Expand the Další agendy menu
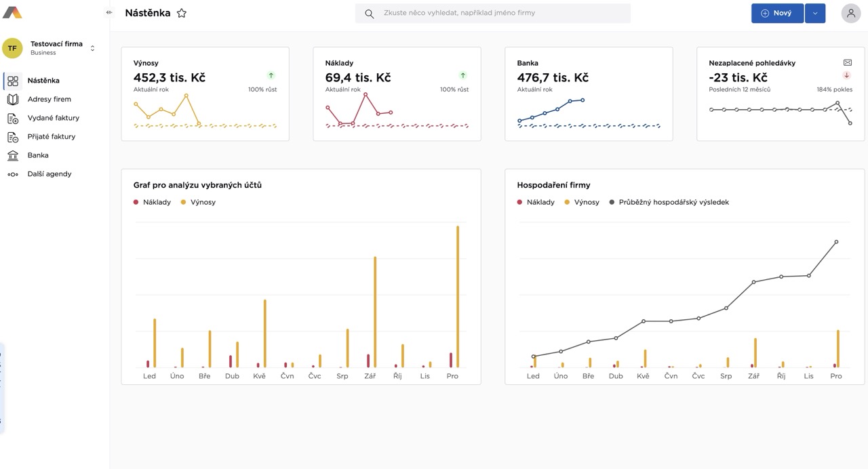The image size is (868, 469). [49, 174]
